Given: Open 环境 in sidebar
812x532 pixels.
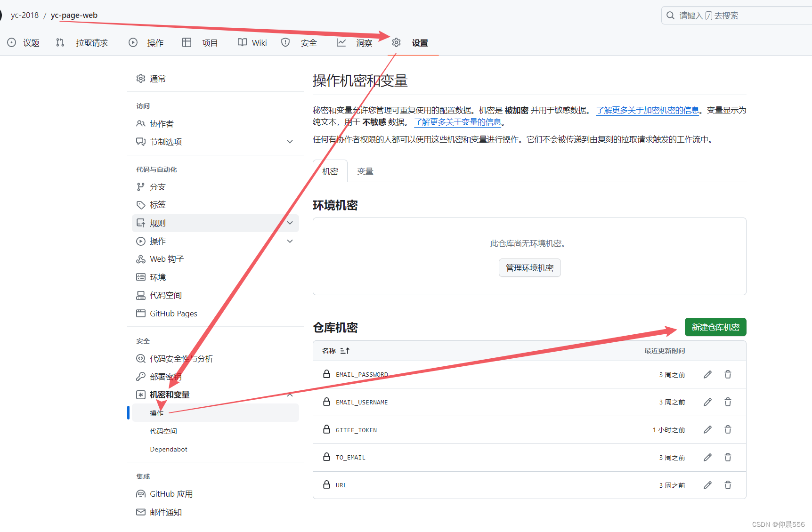Looking at the screenshot, I should (158, 277).
